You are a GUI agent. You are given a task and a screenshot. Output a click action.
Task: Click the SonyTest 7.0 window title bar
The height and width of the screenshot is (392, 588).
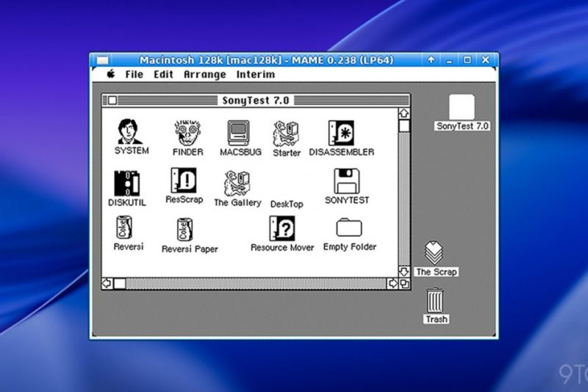pos(256,100)
